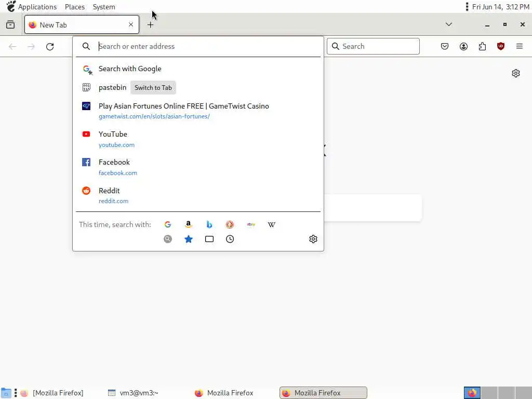Select the Facebook suggestion
The width and height of the screenshot is (532, 399).
(198, 167)
